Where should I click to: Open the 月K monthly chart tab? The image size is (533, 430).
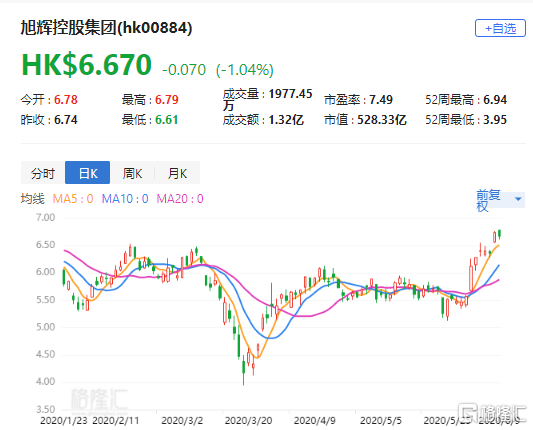tap(177, 173)
